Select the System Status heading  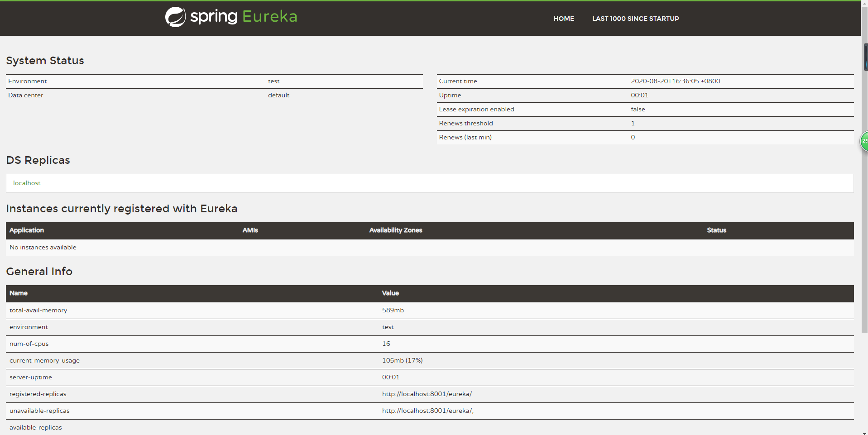click(45, 61)
